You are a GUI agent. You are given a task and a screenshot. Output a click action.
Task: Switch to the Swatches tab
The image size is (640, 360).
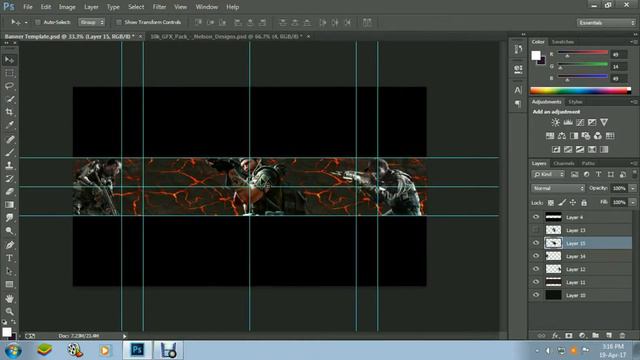563,42
